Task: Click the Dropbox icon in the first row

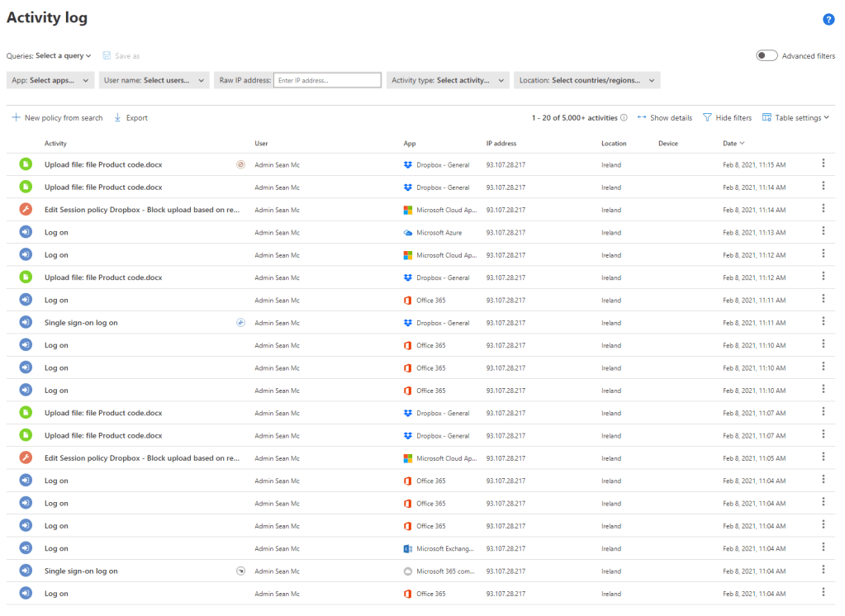Action: point(407,165)
